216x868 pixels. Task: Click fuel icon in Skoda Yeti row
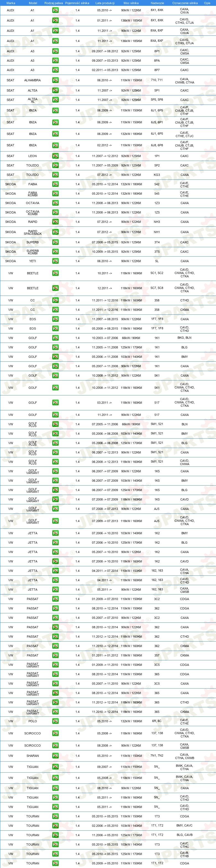click(55, 261)
